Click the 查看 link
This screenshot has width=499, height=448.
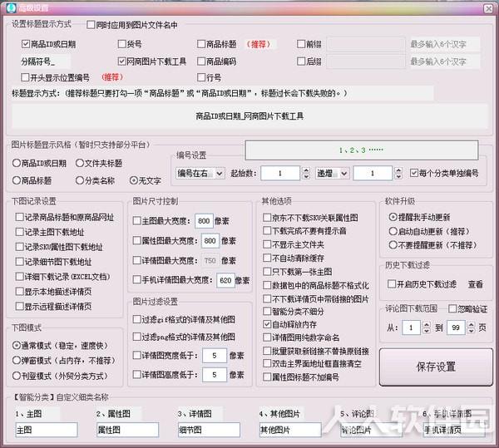475,284
